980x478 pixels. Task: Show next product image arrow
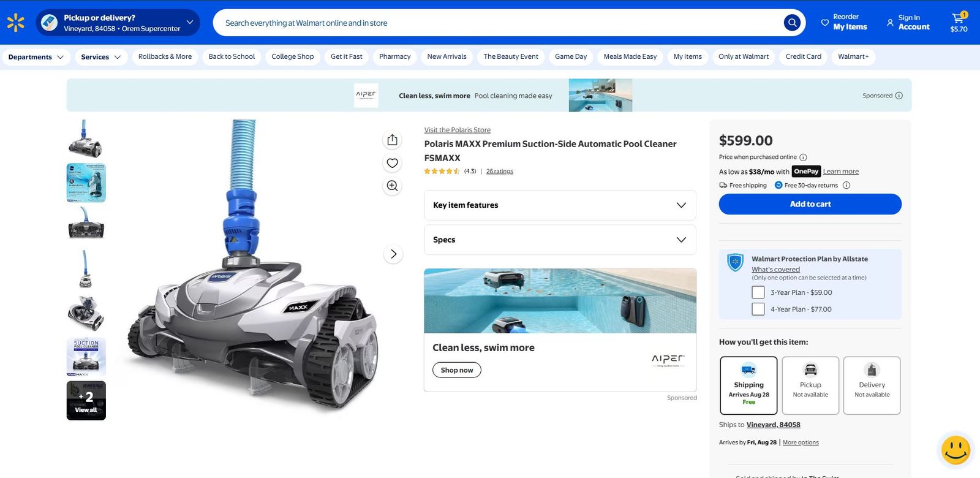coord(393,254)
